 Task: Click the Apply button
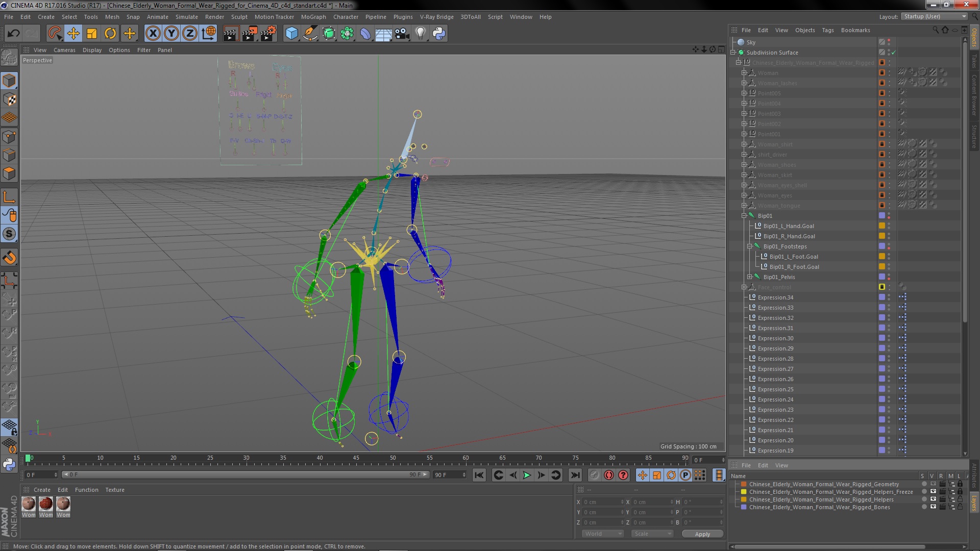702,534
